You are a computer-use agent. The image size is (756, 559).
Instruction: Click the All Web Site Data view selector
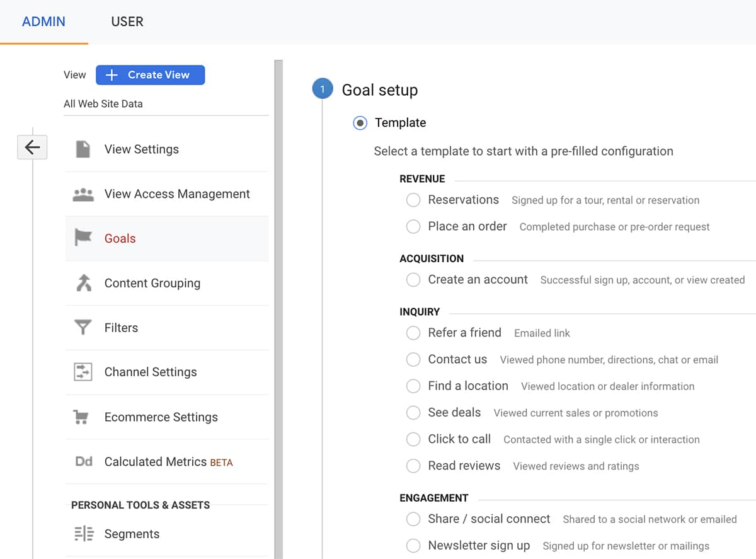pos(166,104)
